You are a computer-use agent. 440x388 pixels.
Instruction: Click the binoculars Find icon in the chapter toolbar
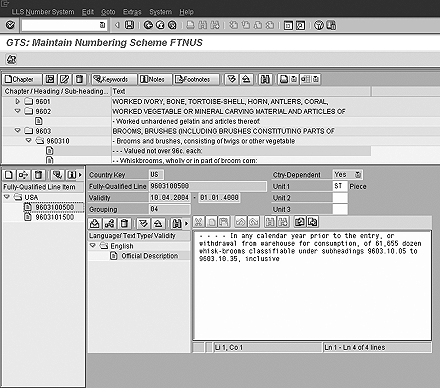tap(265, 79)
